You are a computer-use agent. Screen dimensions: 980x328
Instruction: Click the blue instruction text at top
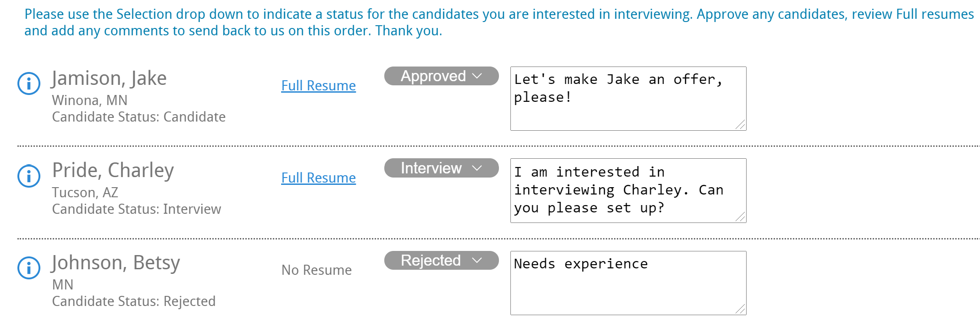point(499,22)
